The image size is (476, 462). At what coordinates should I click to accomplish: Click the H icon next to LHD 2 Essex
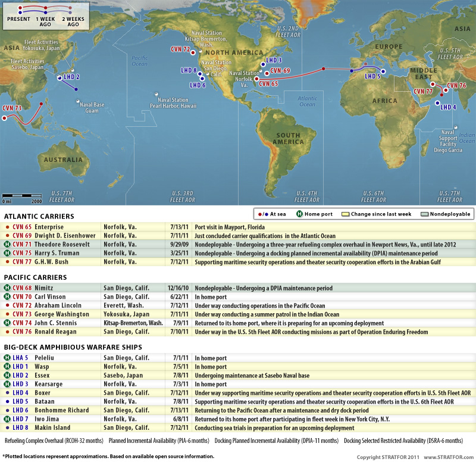(x=7, y=375)
